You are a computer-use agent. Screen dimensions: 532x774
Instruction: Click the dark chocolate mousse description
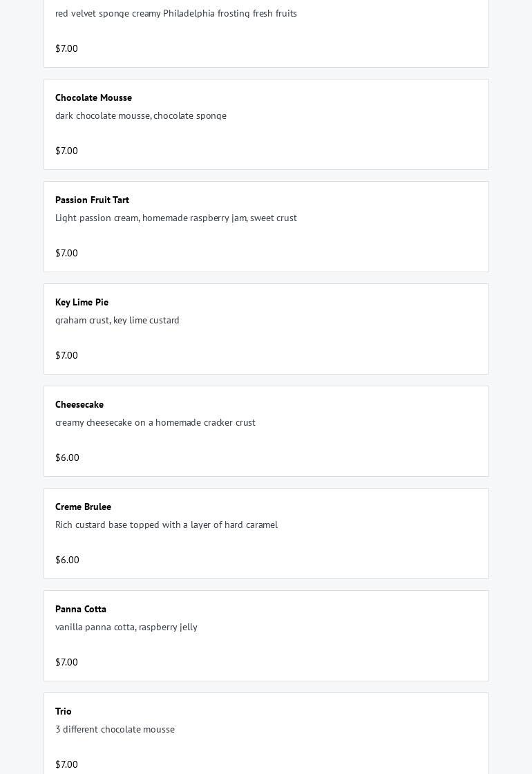pos(141,115)
